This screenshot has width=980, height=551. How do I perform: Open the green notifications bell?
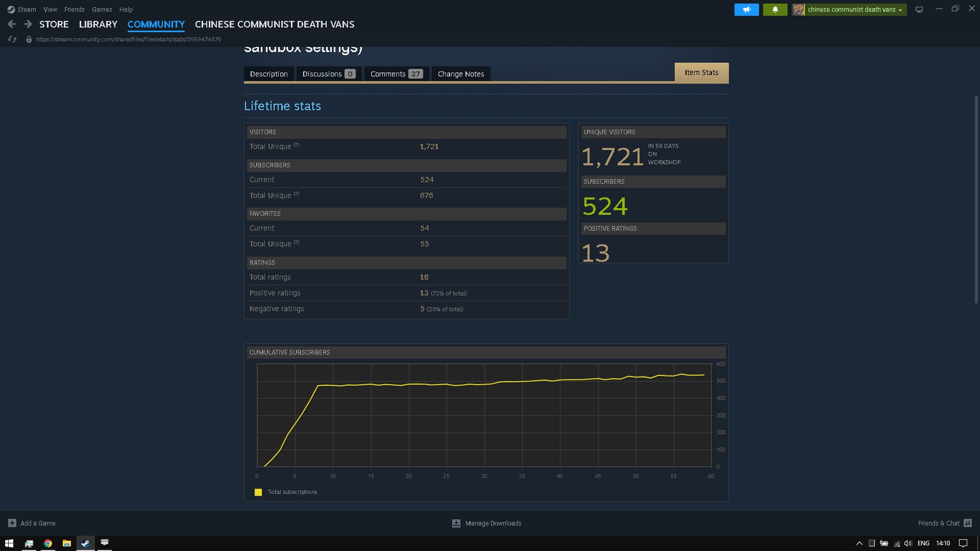[x=775, y=10]
